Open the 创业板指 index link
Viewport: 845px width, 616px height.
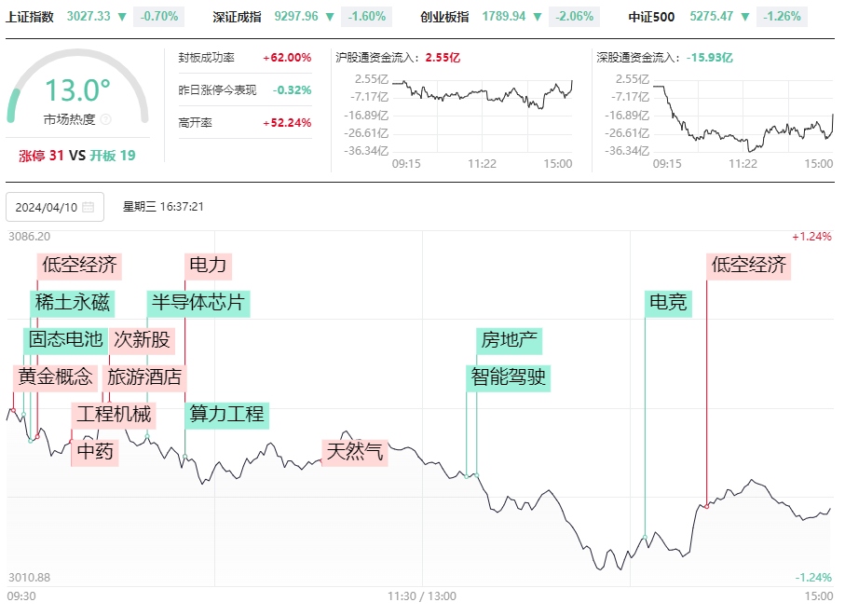pos(444,18)
